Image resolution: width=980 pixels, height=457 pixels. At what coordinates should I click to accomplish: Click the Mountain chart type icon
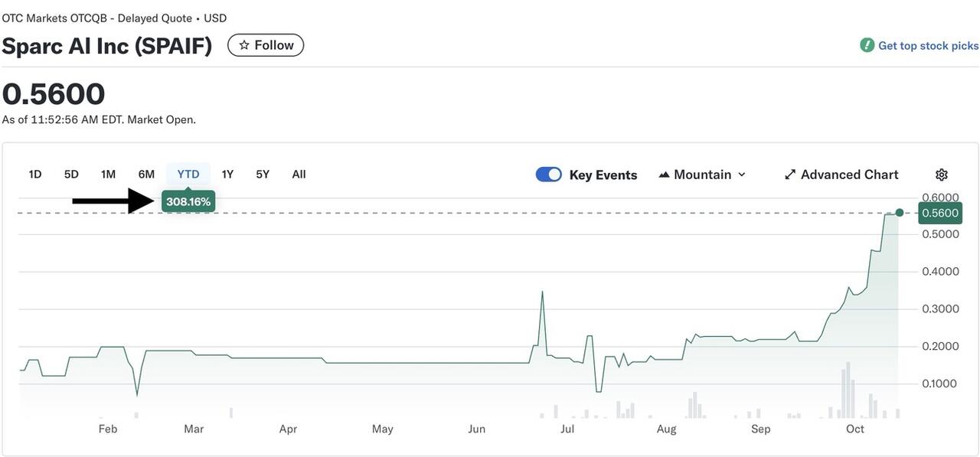coord(664,175)
